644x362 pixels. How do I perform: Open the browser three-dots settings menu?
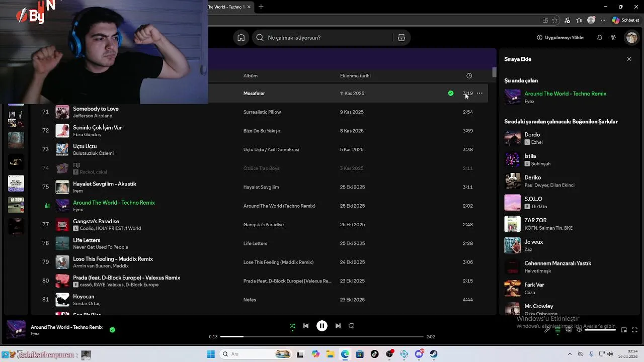coord(602,21)
